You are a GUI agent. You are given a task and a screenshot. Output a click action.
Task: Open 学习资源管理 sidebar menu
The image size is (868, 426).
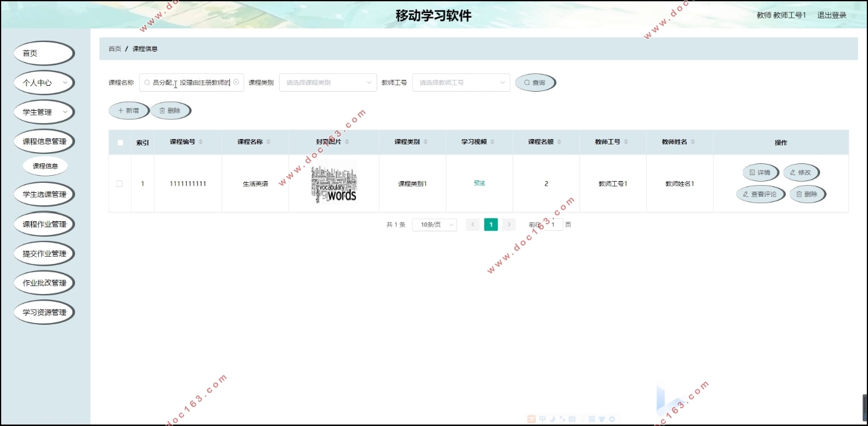[x=44, y=312]
